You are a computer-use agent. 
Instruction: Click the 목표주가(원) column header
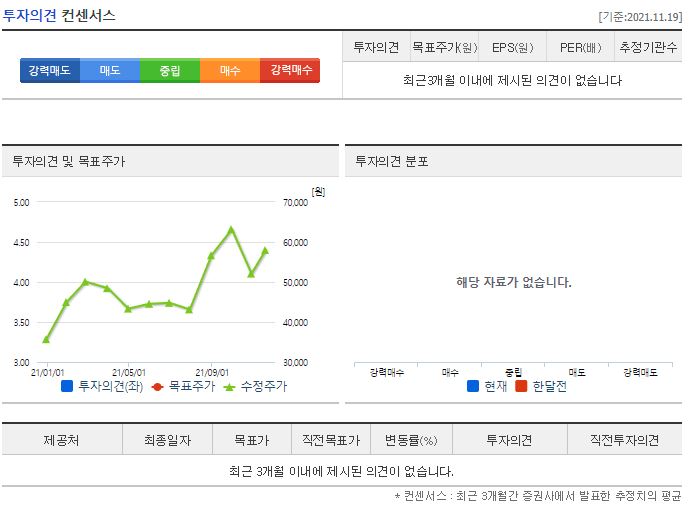pos(444,47)
